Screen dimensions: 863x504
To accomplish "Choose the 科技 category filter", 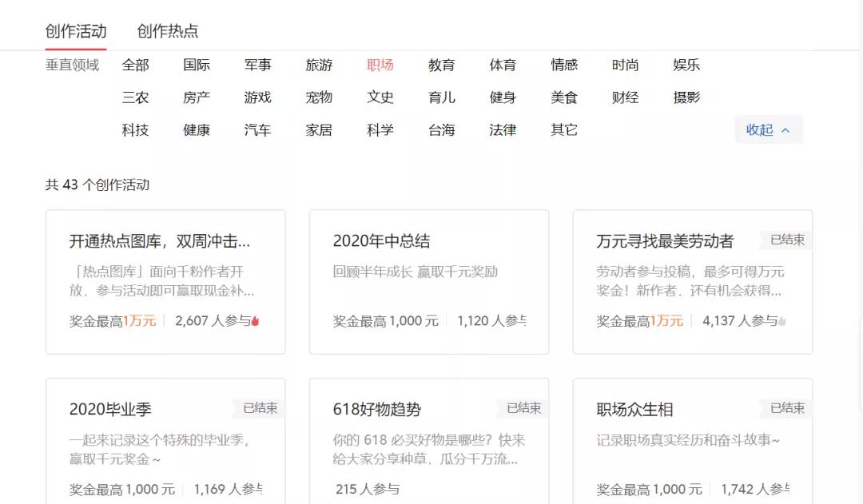I will 136,130.
